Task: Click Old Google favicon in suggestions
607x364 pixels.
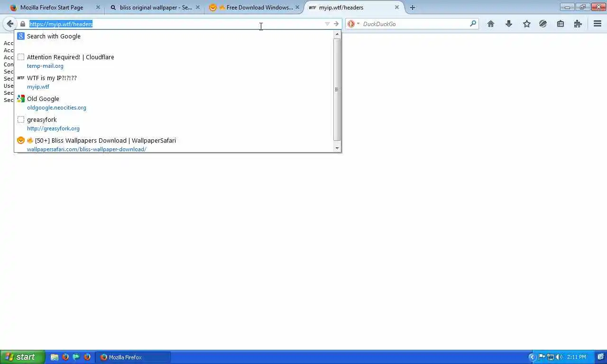Action: pos(21,99)
